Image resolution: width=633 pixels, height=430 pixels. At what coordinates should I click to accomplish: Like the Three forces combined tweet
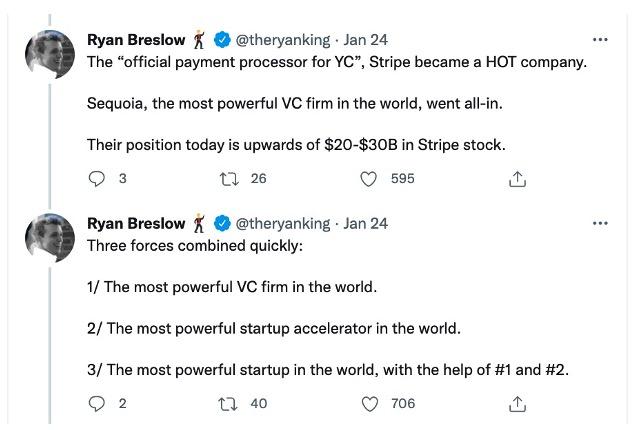click(369, 404)
